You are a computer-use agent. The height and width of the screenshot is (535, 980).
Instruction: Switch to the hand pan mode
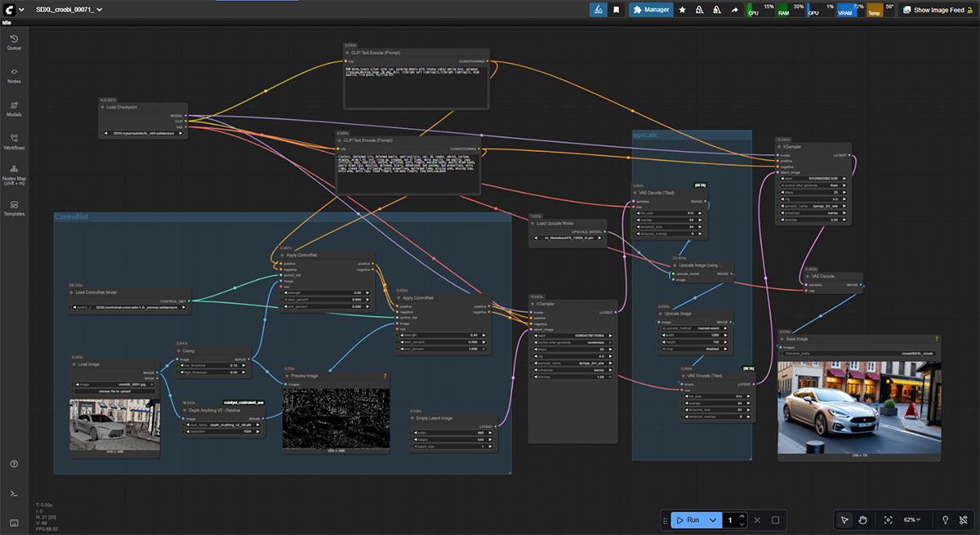(863, 520)
